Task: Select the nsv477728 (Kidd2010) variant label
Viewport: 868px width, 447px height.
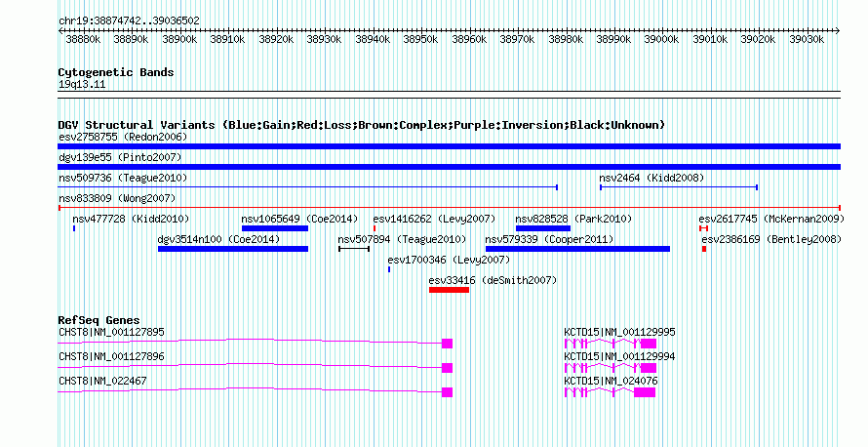Action: pos(131,219)
